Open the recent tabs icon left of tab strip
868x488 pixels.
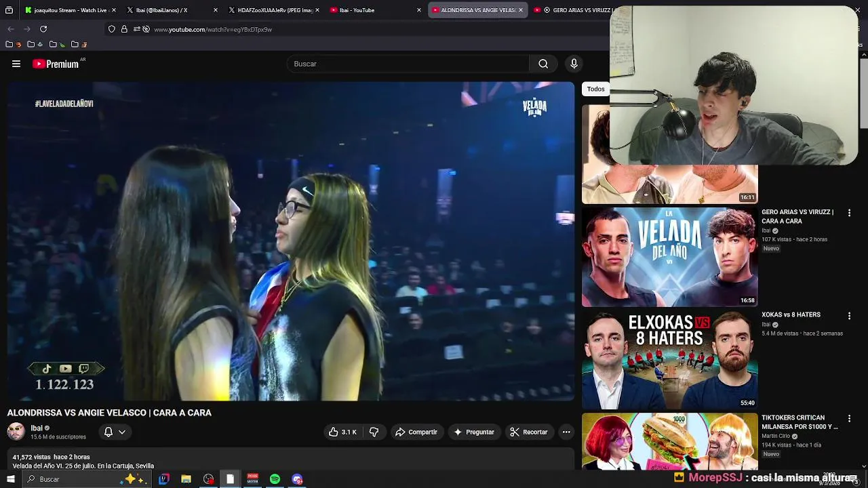[9, 10]
